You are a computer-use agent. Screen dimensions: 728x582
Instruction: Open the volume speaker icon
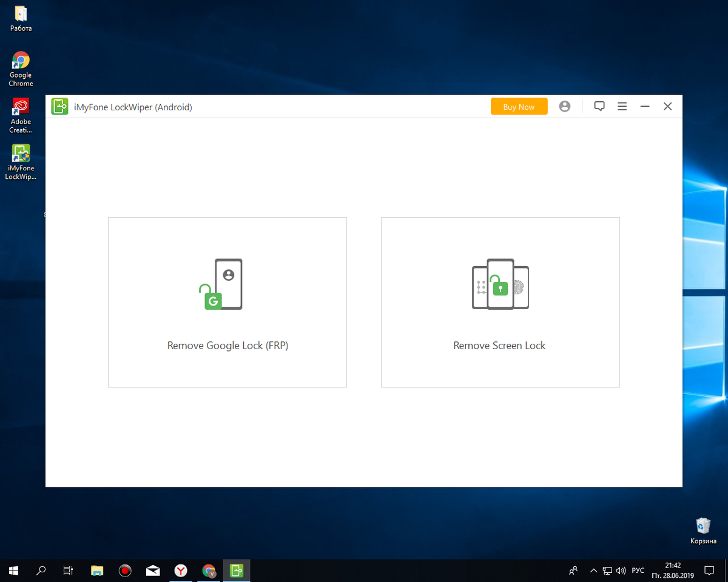pos(621,570)
